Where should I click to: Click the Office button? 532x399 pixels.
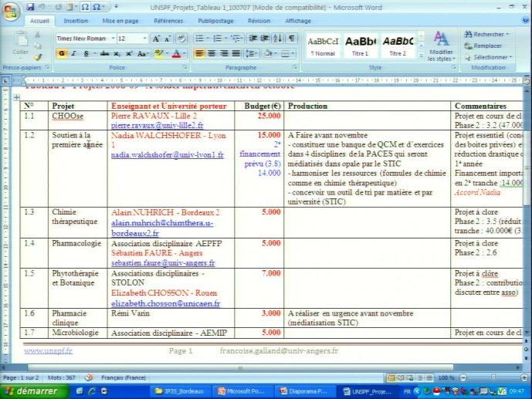point(10,12)
